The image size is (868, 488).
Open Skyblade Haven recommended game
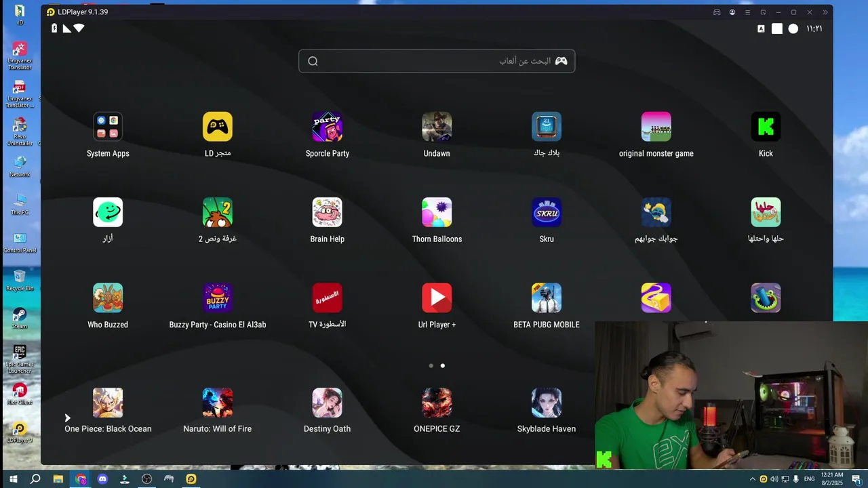[x=547, y=403]
